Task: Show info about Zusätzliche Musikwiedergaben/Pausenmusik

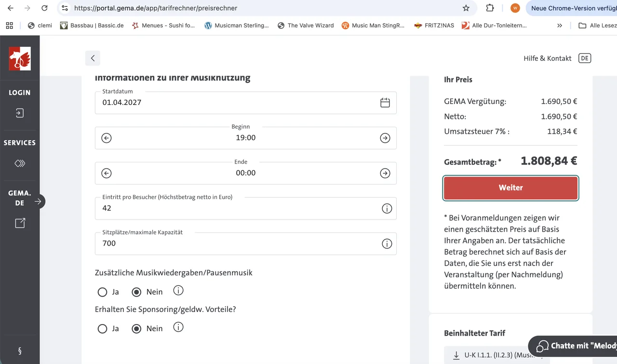Action: [178, 291]
